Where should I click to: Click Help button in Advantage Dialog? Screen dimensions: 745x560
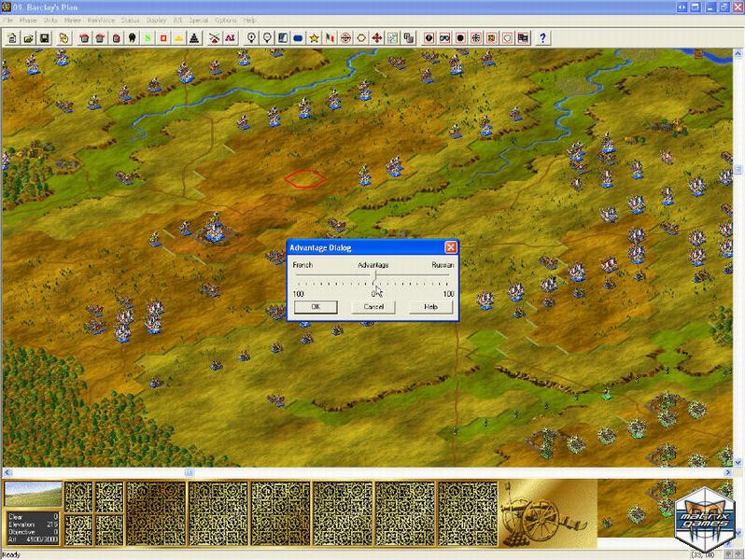[430, 307]
